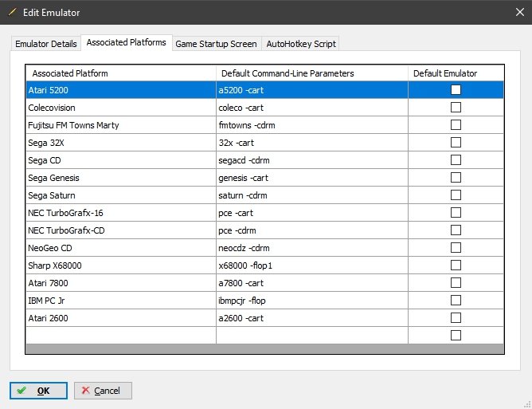Select the Atari 5200 platform cell
Image resolution: width=532 pixels, height=409 pixels.
[x=121, y=90]
